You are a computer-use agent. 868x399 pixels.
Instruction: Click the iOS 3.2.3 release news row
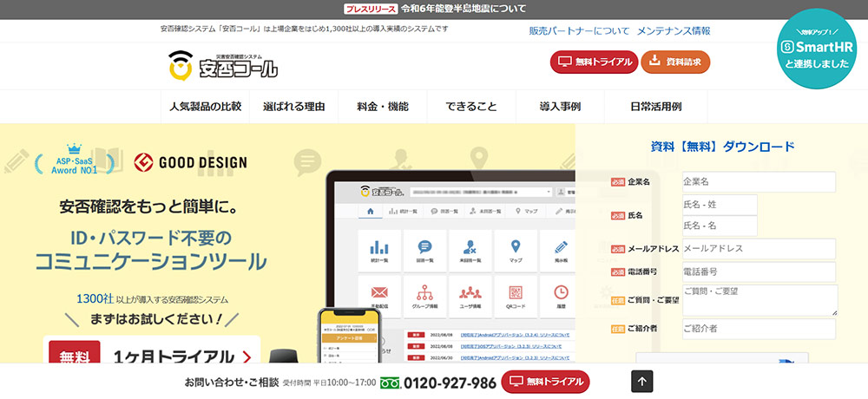pos(489,346)
